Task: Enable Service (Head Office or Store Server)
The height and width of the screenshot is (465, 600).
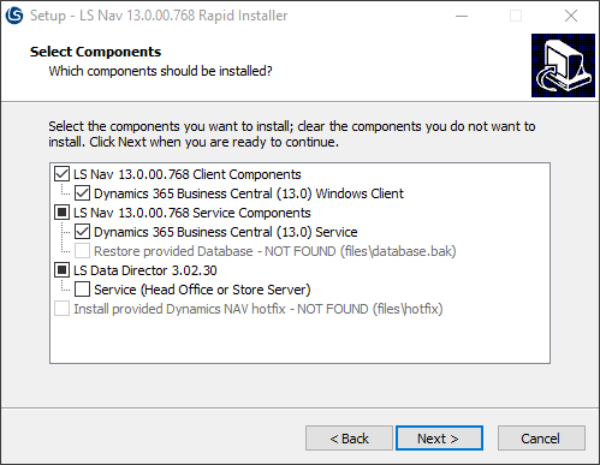Action: coord(81,290)
